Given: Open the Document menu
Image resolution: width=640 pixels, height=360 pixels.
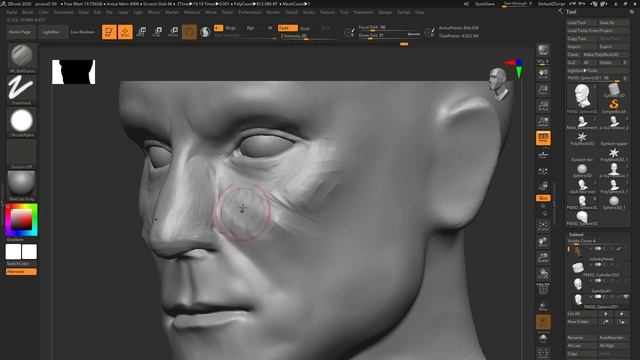Looking at the screenshot, I should (x=64, y=12).
